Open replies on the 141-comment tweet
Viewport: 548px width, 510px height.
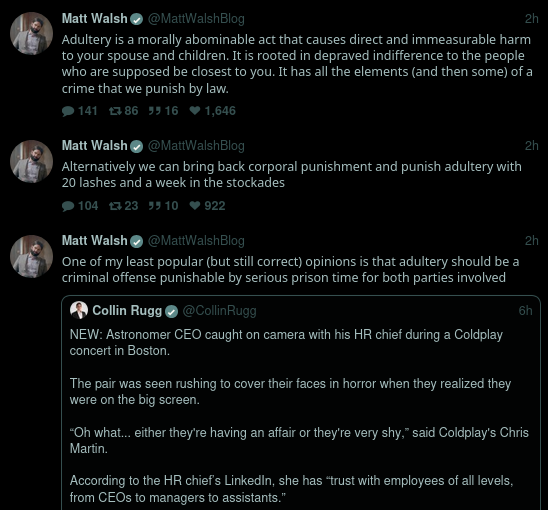click(68, 111)
